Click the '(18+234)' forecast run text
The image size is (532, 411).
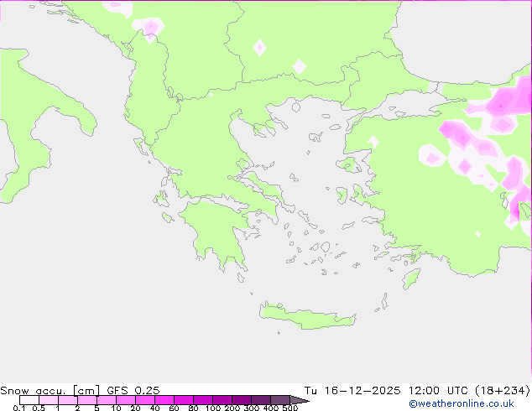[x=503, y=391]
